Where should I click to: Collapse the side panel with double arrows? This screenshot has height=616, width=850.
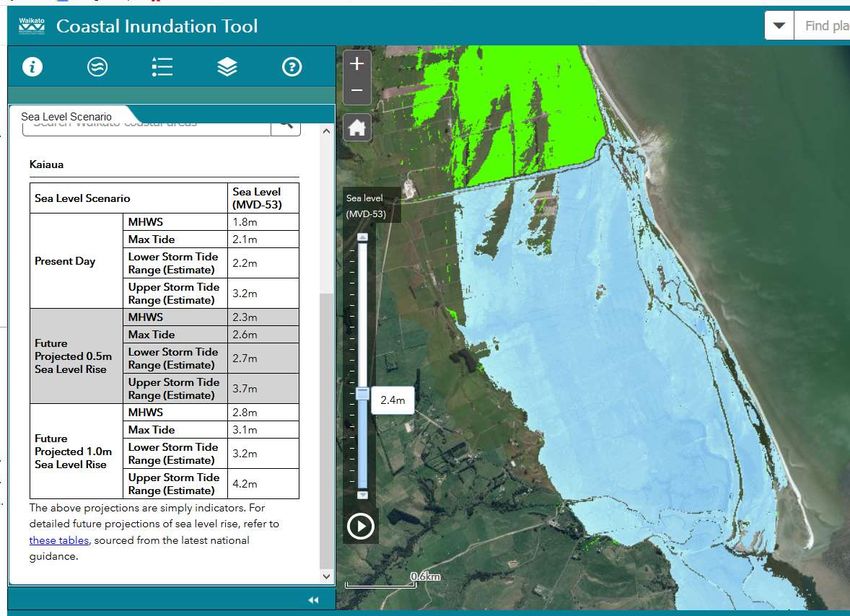[x=313, y=600]
